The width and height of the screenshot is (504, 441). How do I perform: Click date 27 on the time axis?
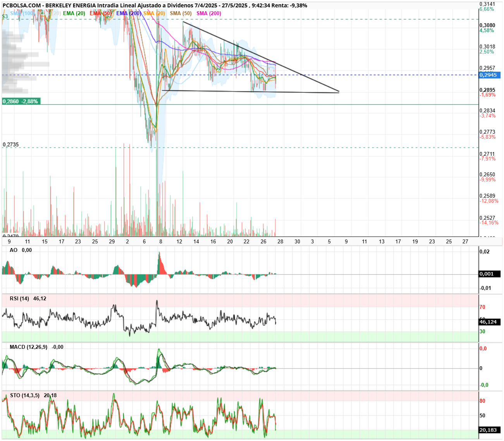pyautogui.click(x=465, y=241)
